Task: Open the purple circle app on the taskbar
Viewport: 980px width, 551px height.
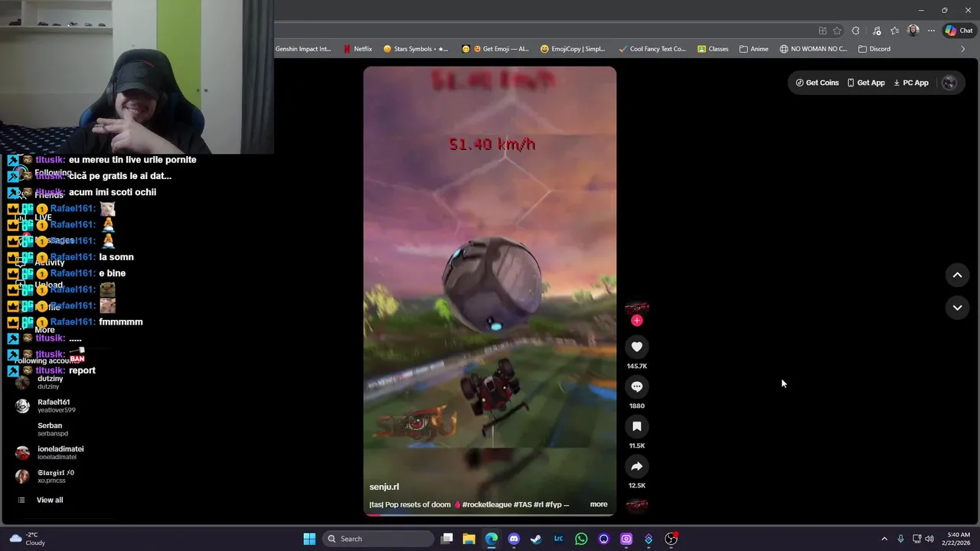Action: point(603,539)
